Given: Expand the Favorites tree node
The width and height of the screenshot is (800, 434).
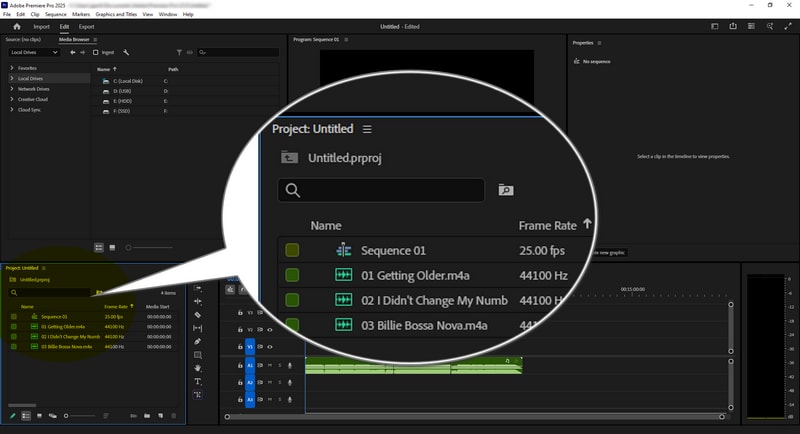Looking at the screenshot, I should pyautogui.click(x=12, y=68).
